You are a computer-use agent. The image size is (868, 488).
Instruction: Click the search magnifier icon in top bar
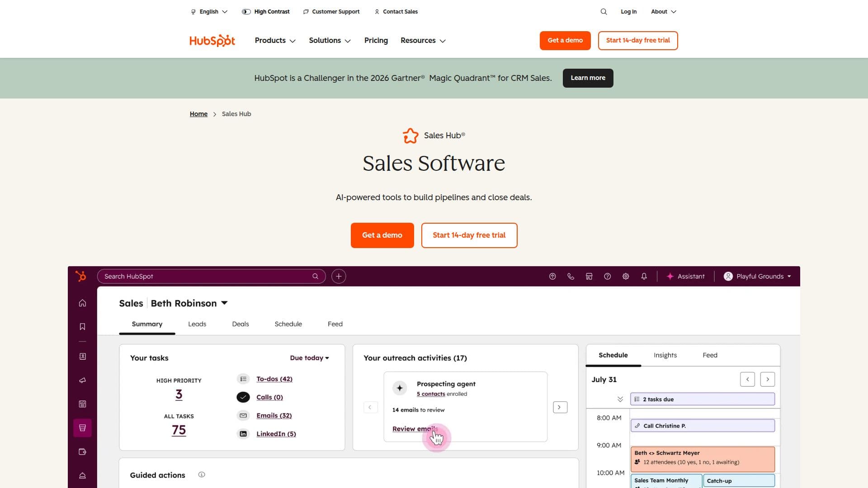click(604, 12)
